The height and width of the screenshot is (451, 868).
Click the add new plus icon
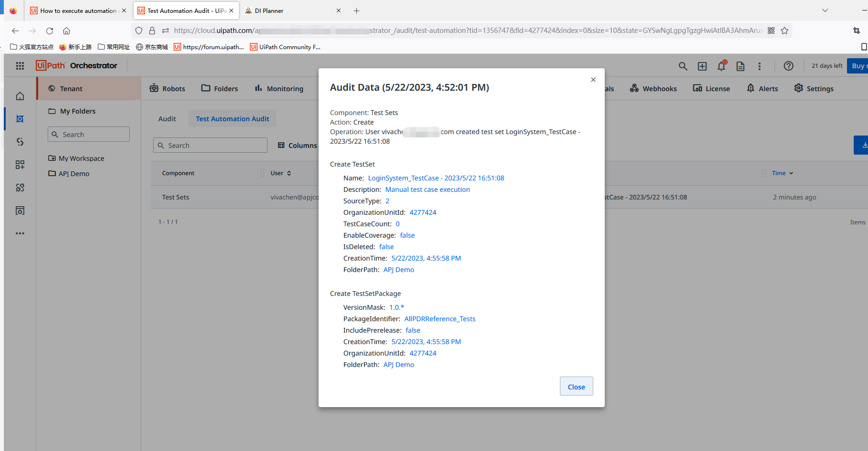[702, 66]
